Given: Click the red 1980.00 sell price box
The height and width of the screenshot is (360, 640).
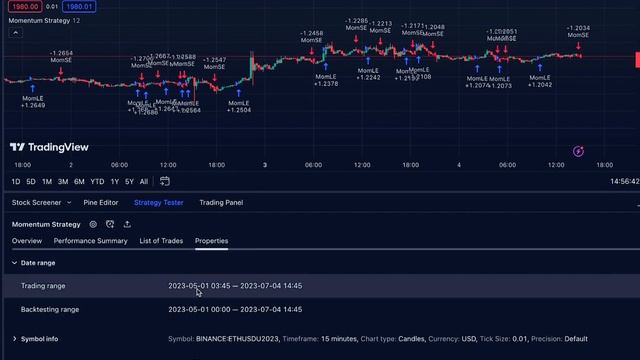Looking at the screenshot, I should tap(25, 7).
